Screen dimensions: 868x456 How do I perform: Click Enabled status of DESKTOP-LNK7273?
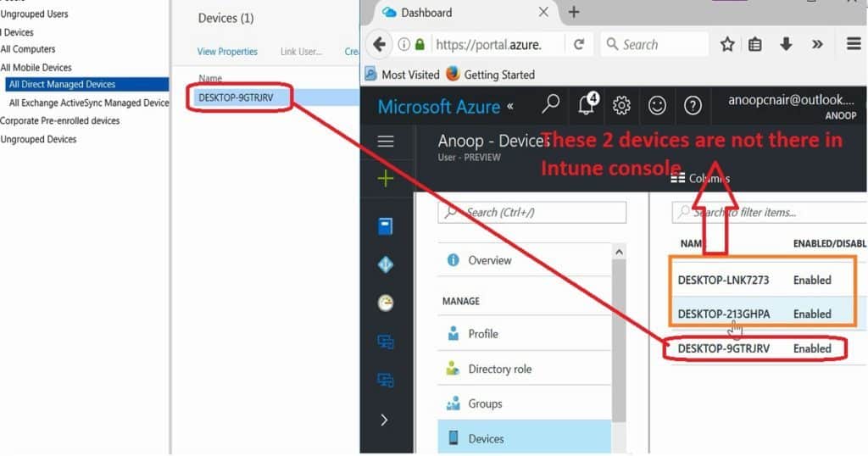pyautogui.click(x=812, y=280)
